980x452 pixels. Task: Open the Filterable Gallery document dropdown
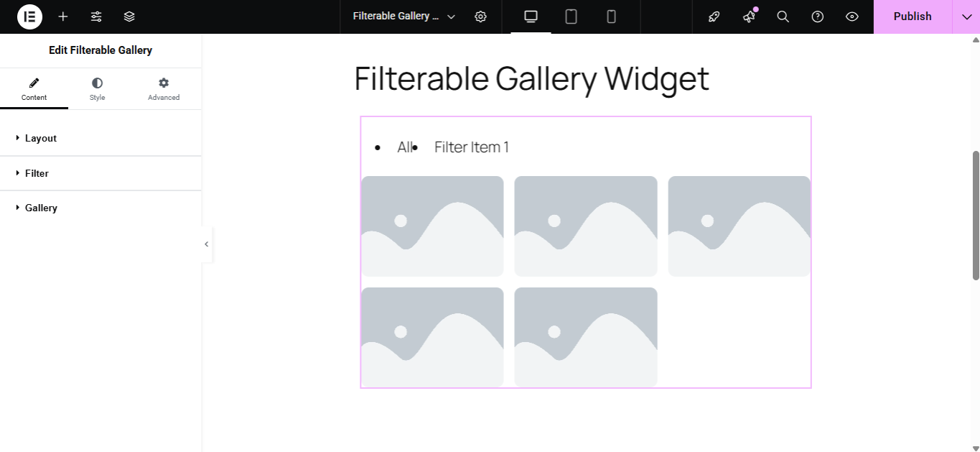(x=404, y=17)
